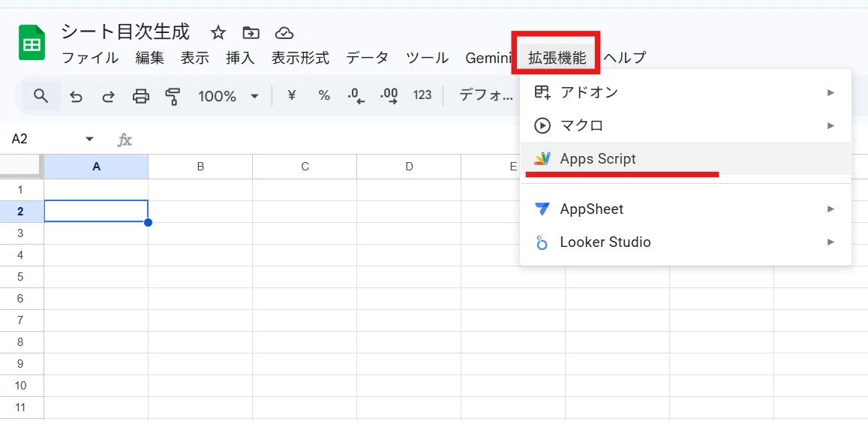This screenshot has width=868, height=421.
Task: Decrease decimal places
Action: [356, 96]
